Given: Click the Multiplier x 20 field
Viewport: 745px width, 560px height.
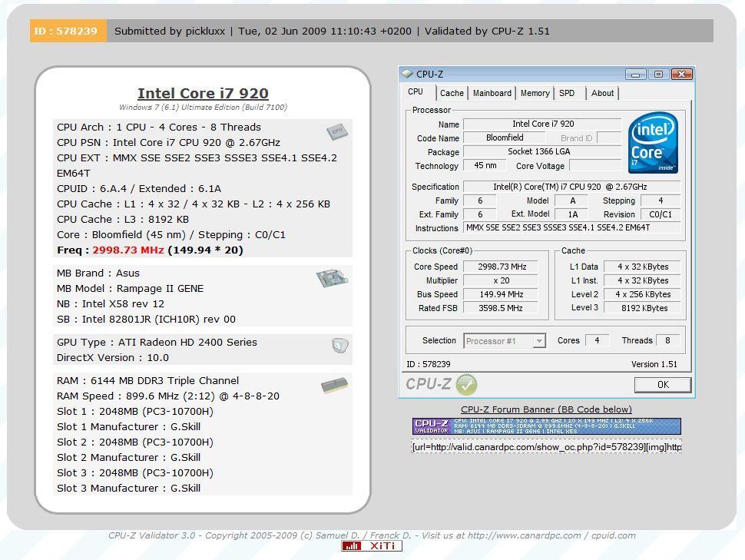Looking at the screenshot, I should pyautogui.click(x=501, y=280).
